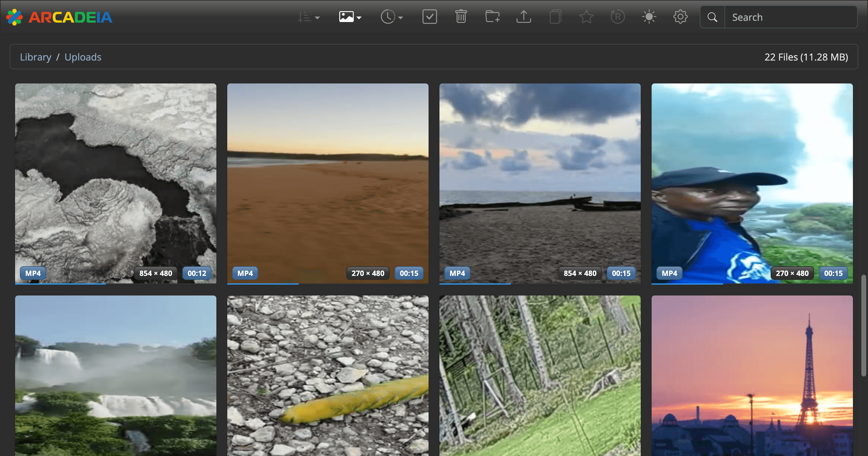Open the media type filter dropdown
Screen dimensions: 868x456
point(350,17)
